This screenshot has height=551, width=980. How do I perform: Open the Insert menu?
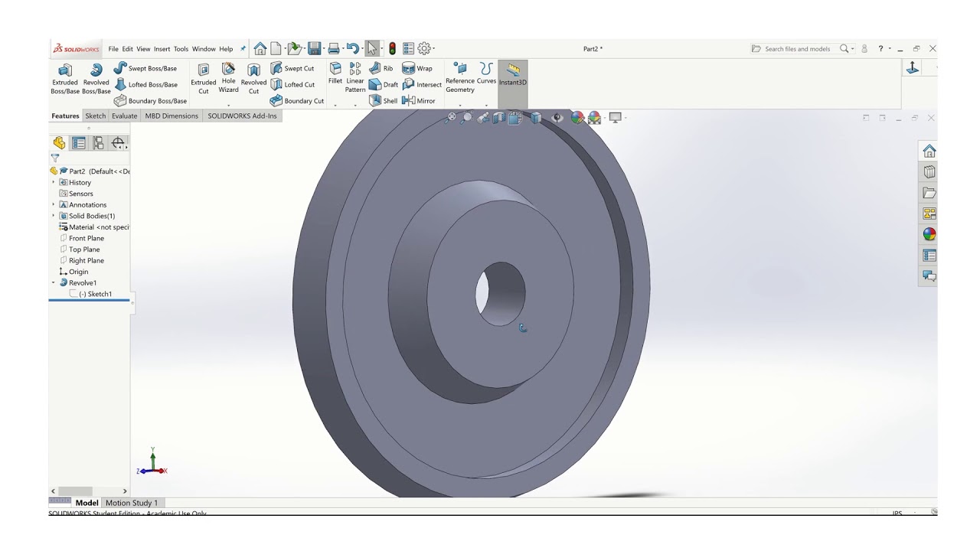pos(162,49)
